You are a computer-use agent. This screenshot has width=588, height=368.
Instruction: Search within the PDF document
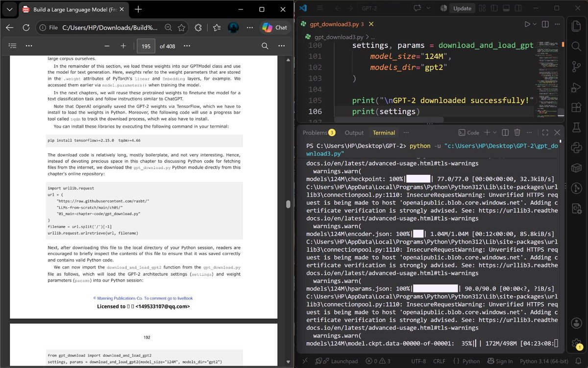coord(265,46)
